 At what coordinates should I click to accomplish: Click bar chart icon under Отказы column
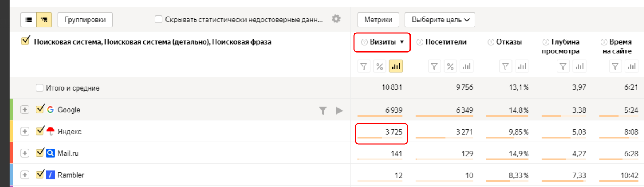tap(522, 67)
